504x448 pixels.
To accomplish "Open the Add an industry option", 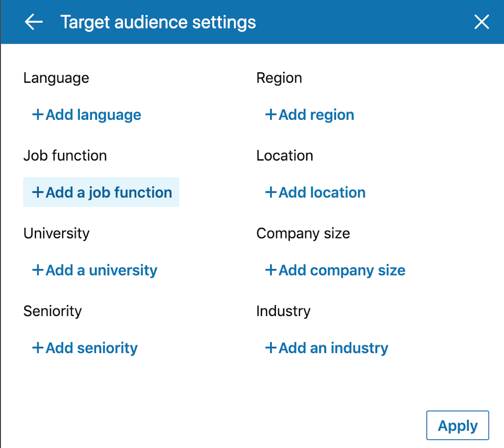I will click(327, 348).
